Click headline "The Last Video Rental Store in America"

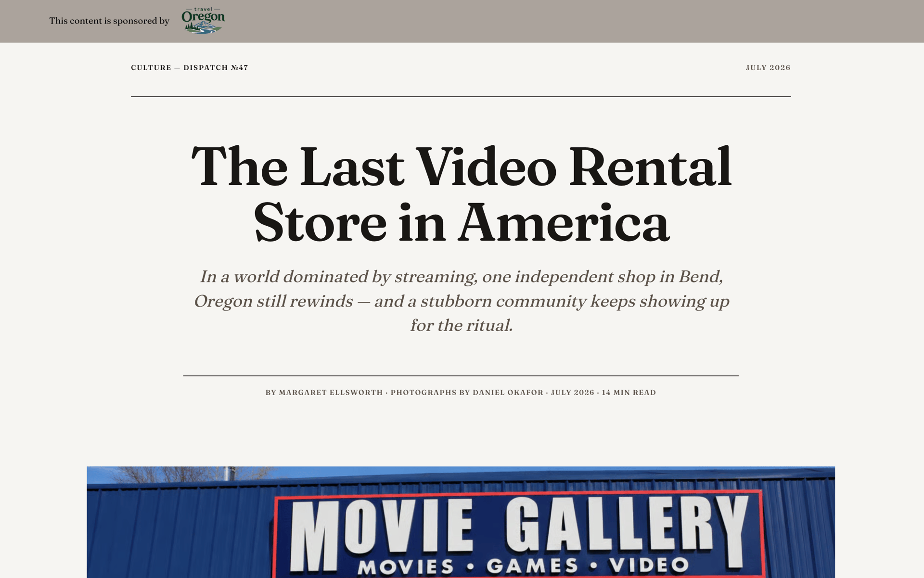(x=461, y=193)
